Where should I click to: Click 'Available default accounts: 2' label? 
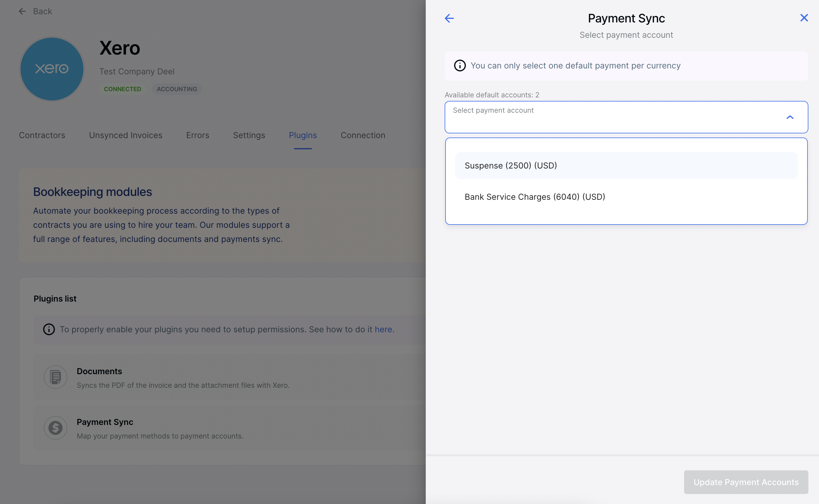pyautogui.click(x=492, y=95)
